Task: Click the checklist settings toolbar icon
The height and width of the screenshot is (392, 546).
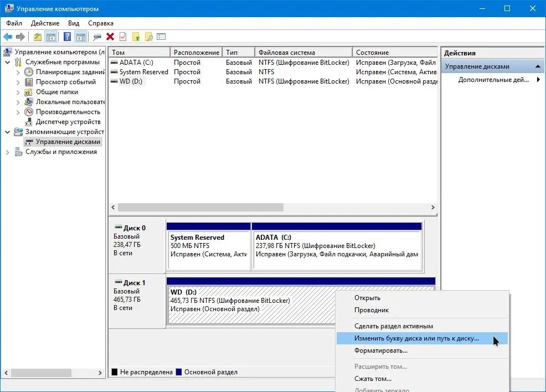Action: 161,37
